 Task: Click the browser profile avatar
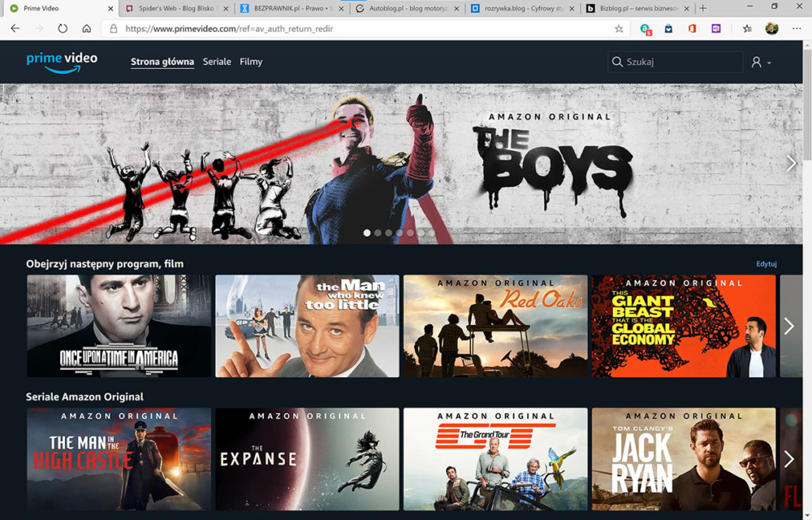pyautogui.click(x=771, y=28)
